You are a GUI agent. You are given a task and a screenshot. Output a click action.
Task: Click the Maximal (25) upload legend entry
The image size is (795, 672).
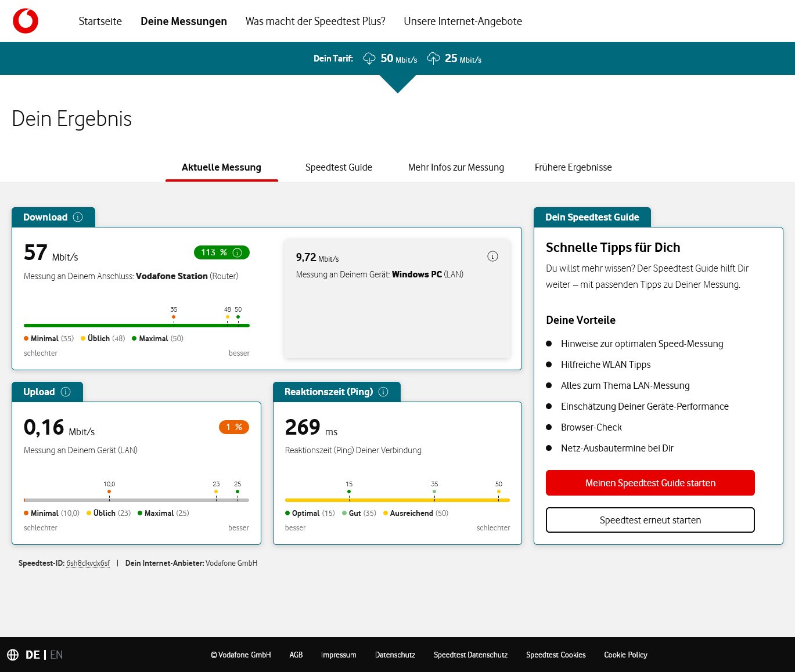click(163, 513)
